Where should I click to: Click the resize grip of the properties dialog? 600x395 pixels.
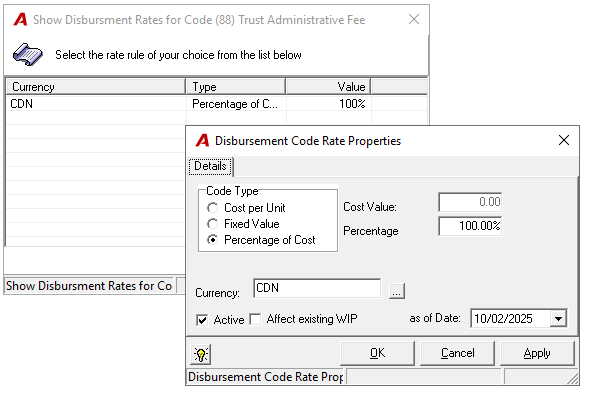(573, 379)
